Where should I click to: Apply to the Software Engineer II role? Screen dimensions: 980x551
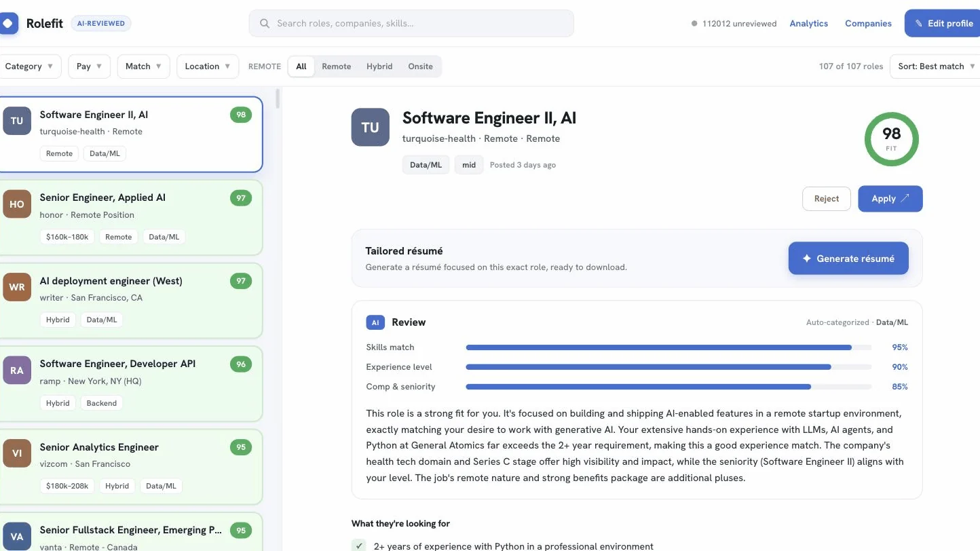(x=890, y=199)
